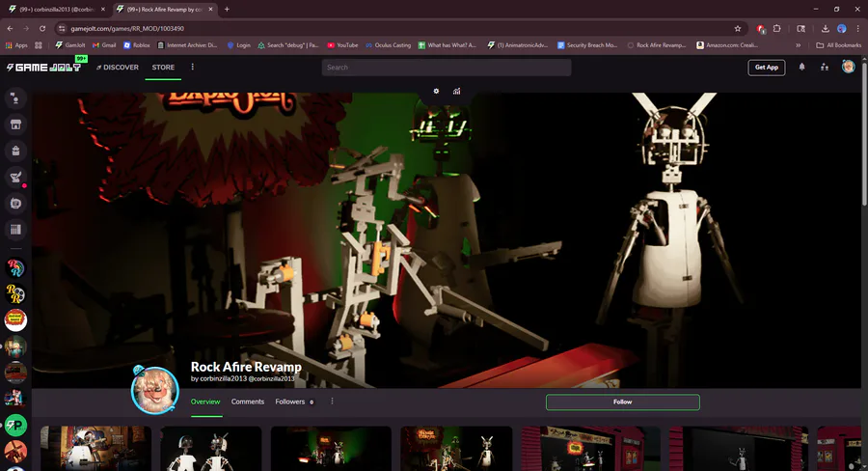Open the Game Boy-style sidebar icon
Viewport: 868px width, 471px height.
tap(15, 204)
